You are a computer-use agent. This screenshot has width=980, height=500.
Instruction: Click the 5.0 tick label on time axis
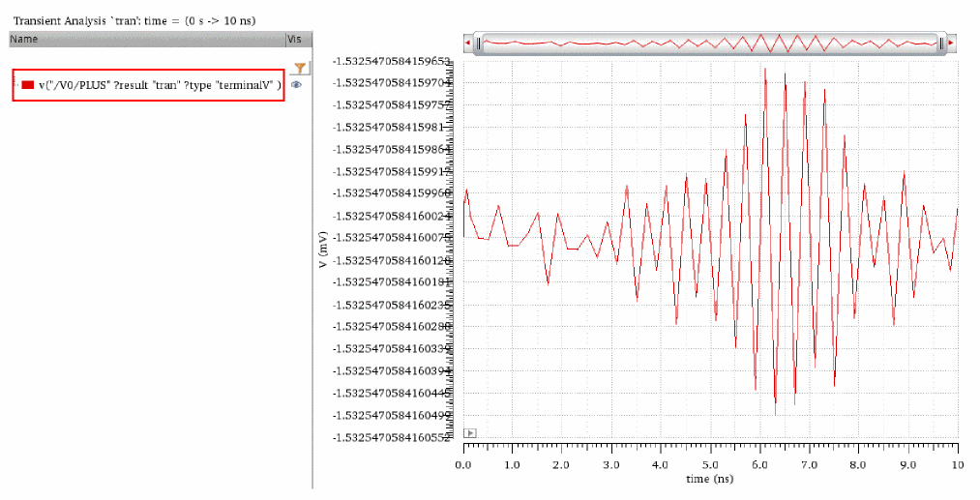tap(710, 465)
